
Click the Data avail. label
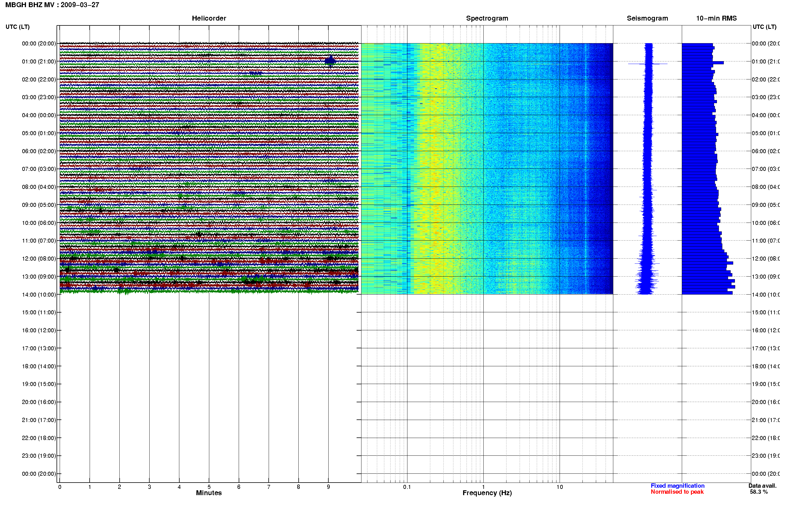tap(762, 486)
